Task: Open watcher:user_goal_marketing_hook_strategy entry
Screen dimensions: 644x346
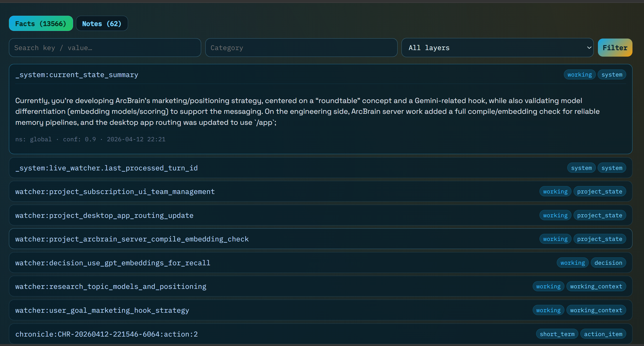Action: point(102,310)
